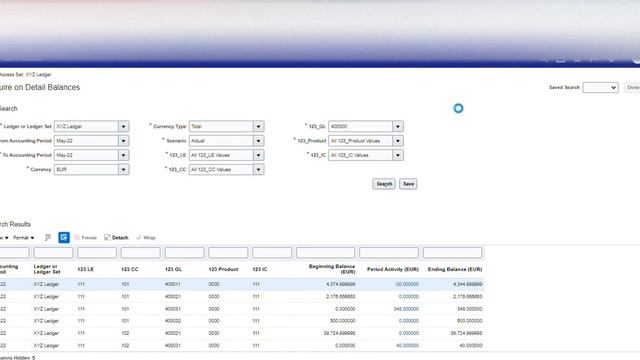This screenshot has height=360, width=640.
Task: Open the Format menu
Action: tap(24, 238)
